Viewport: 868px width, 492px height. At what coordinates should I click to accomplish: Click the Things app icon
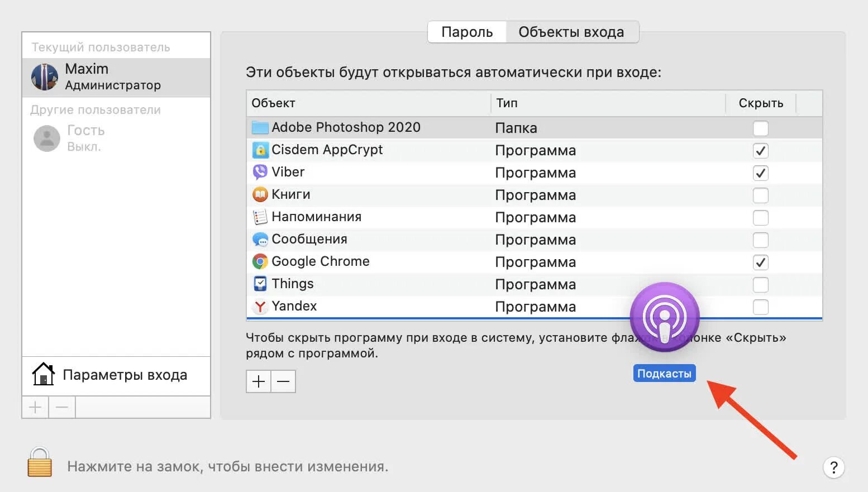point(260,284)
